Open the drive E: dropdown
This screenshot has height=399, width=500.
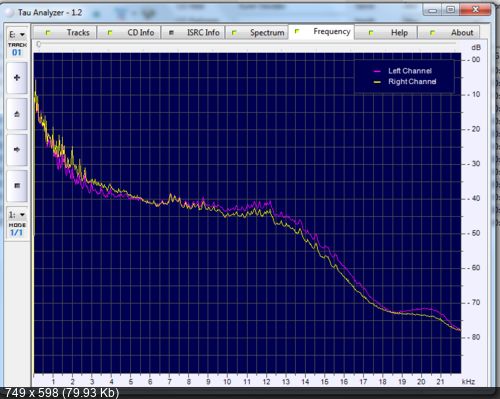point(17,35)
